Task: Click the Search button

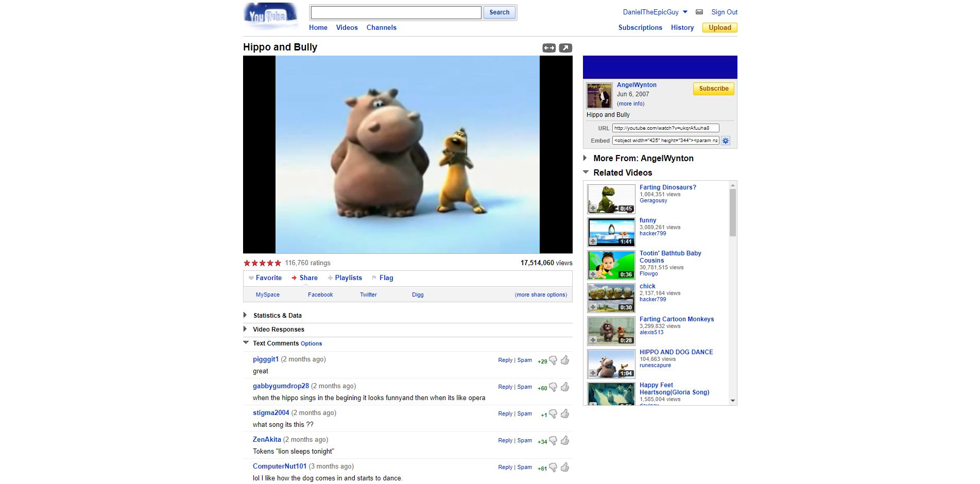Action: (x=499, y=12)
